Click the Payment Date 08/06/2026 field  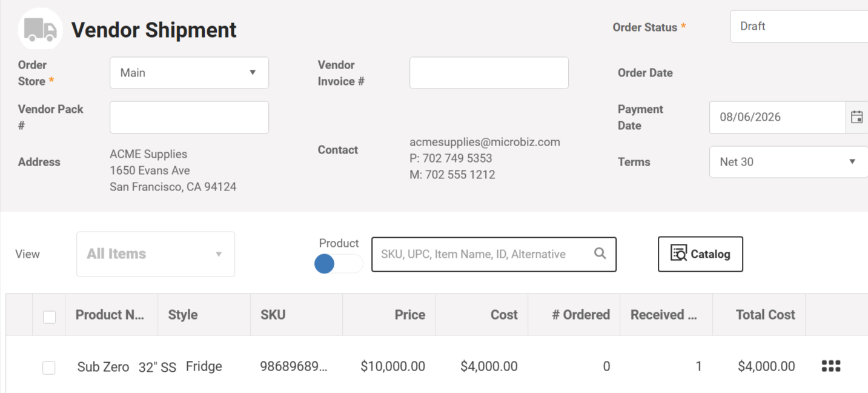(x=777, y=117)
